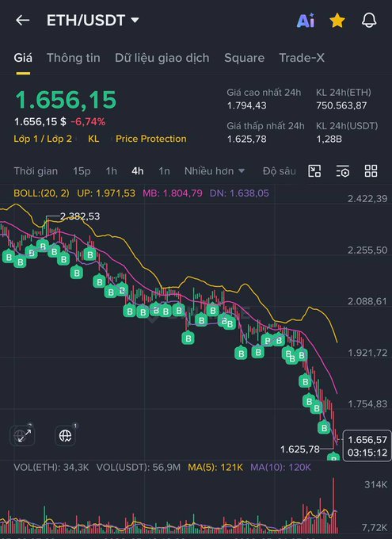Open the grid layout icon
This screenshot has height=539, width=392.
coord(371,171)
